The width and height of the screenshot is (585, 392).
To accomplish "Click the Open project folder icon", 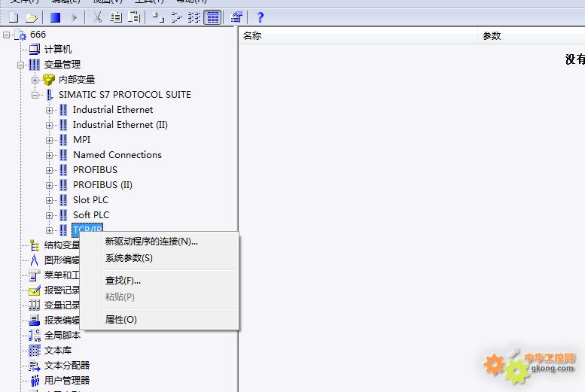I will click(x=32, y=17).
